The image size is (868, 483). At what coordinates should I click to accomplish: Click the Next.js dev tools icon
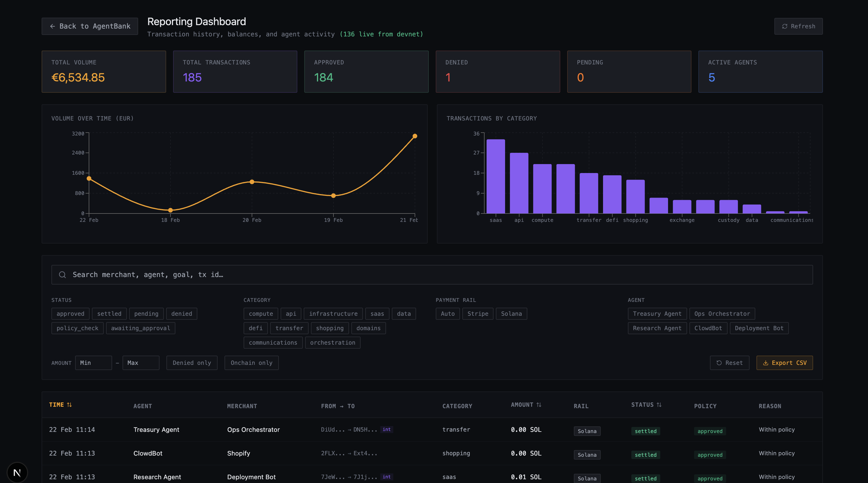click(17, 472)
